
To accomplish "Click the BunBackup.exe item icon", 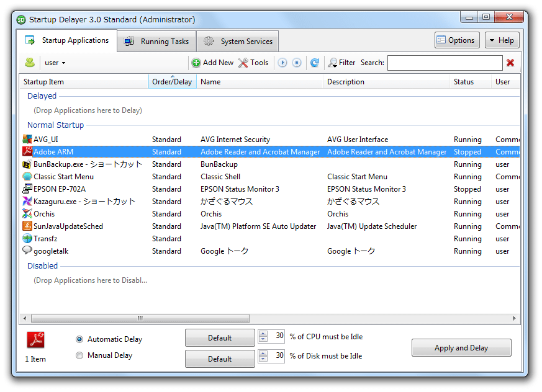I will click(x=27, y=164).
